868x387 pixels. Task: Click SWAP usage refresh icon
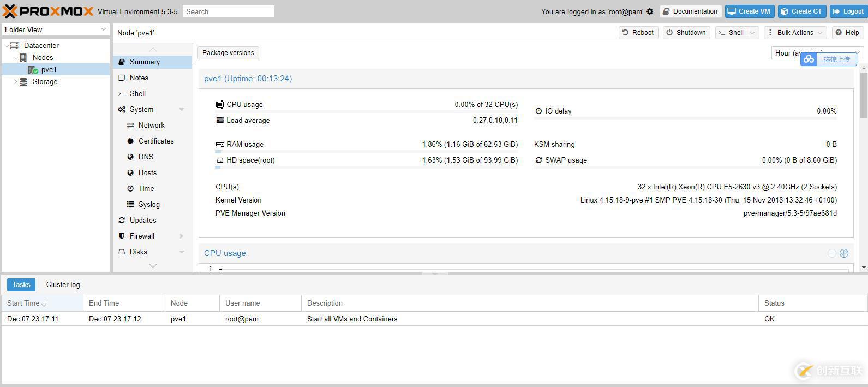tap(538, 160)
